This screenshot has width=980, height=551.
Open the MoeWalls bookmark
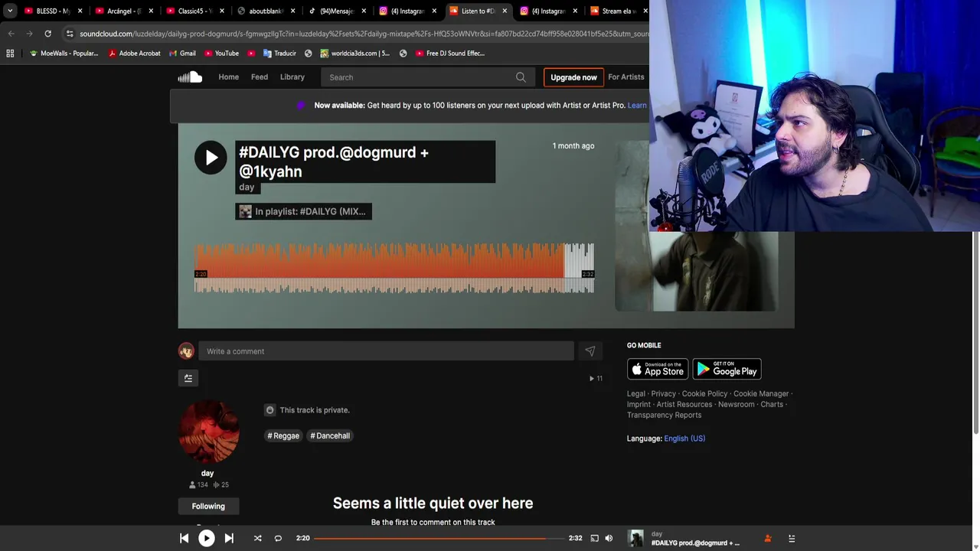pyautogui.click(x=64, y=54)
